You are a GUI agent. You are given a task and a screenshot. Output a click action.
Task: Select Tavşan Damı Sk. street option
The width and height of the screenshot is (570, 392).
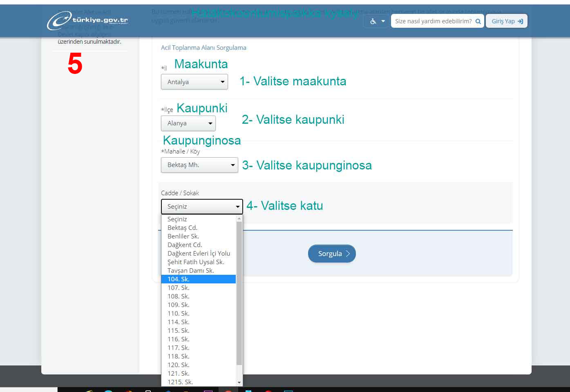pyautogui.click(x=191, y=271)
